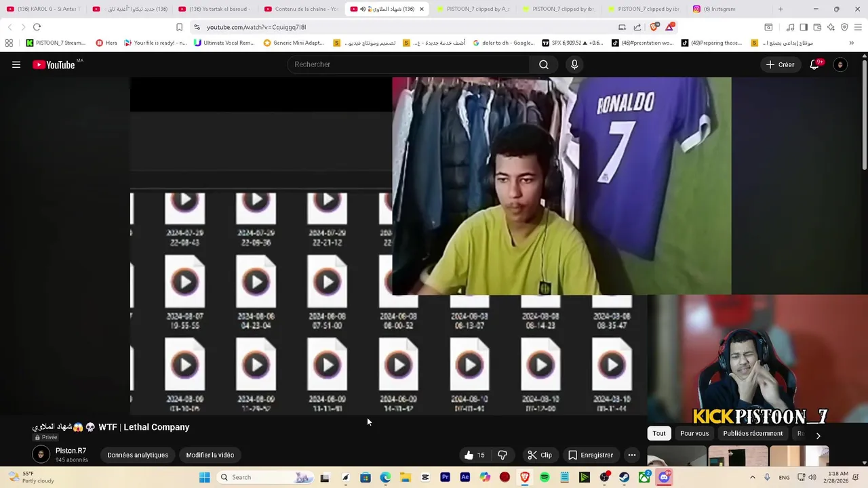Screen dimensions: 868x488
Task: Expand hidden bookmarks with the overflow chevron
Action: pos(851,43)
